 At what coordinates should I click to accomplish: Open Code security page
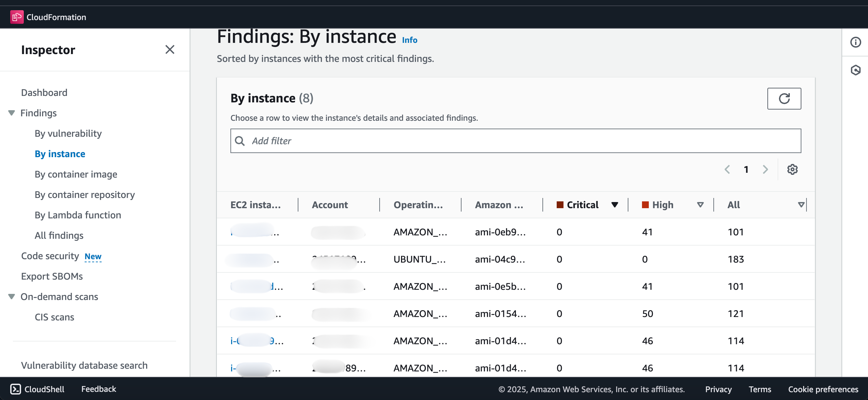coord(50,256)
